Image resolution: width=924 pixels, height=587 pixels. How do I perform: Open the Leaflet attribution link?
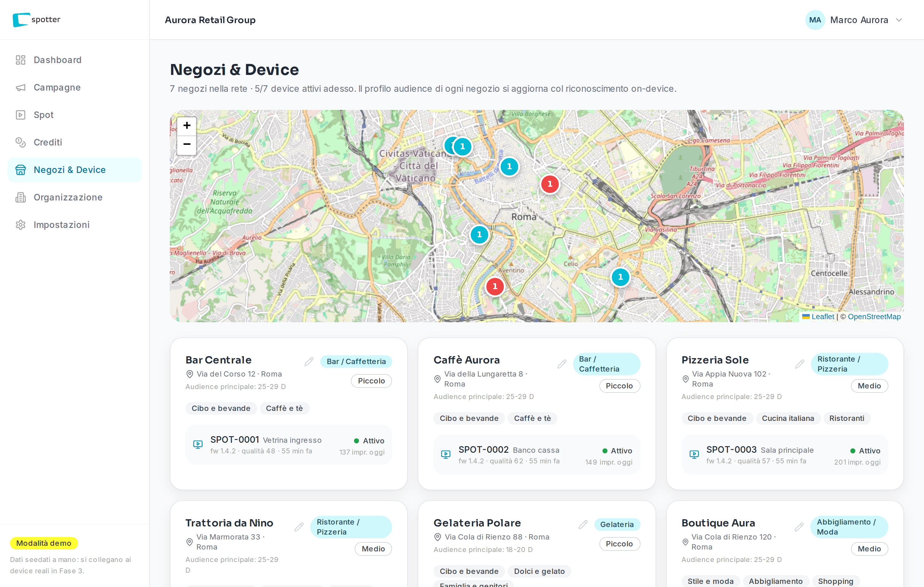(x=822, y=316)
